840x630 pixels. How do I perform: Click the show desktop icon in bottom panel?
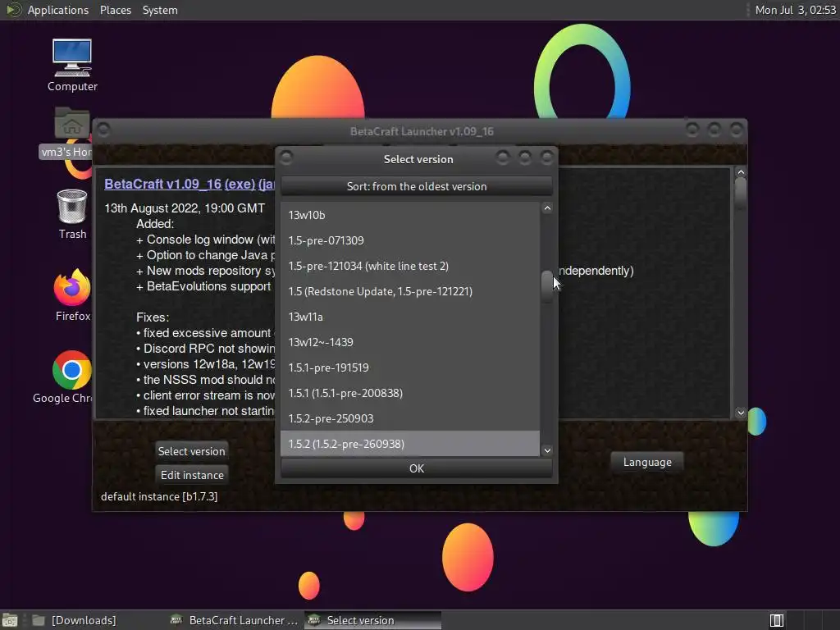(x=10, y=620)
